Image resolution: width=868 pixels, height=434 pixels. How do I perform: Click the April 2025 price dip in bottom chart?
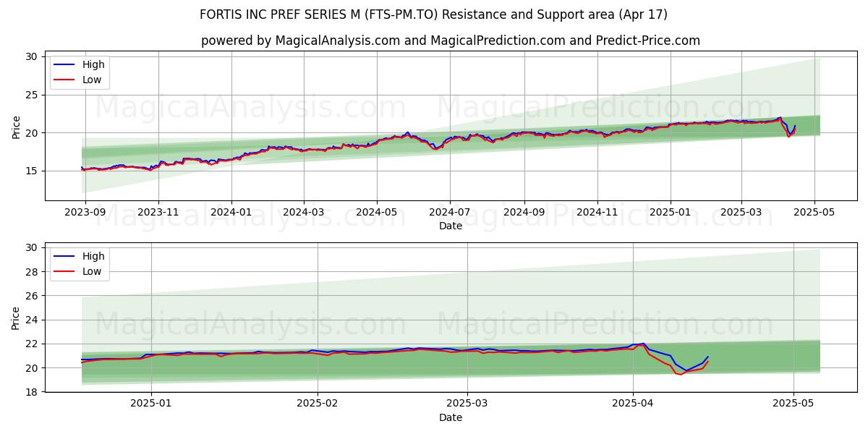click(679, 373)
